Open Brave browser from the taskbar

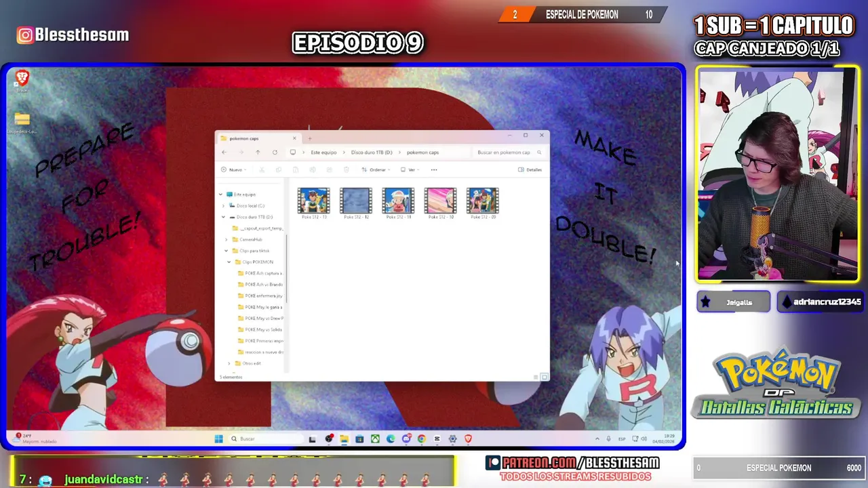468,439
